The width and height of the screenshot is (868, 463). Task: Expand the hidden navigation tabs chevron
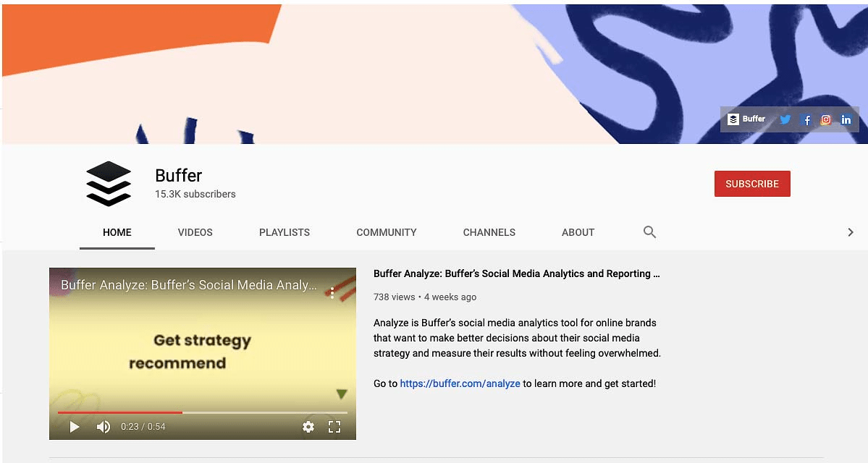pyautogui.click(x=850, y=231)
